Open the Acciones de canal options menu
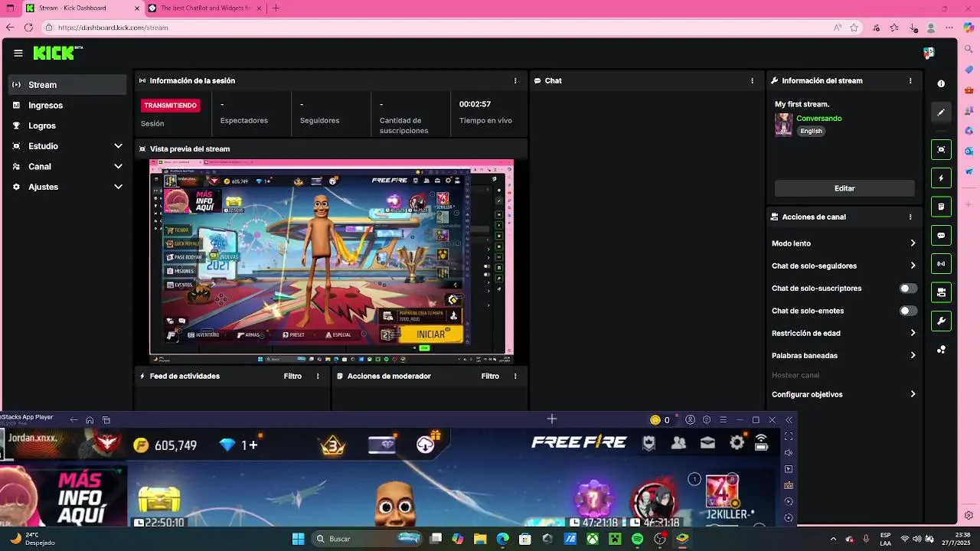The height and width of the screenshot is (551, 980). 910,217
